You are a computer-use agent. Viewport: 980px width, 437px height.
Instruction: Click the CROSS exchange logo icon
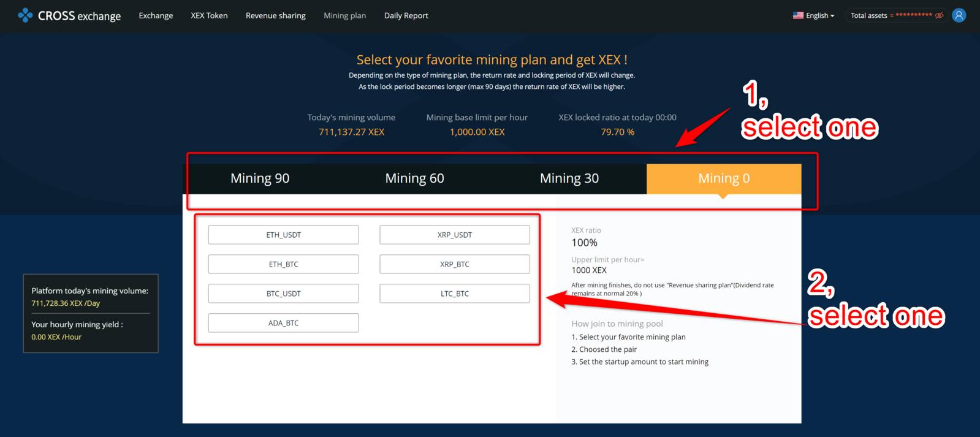25,15
